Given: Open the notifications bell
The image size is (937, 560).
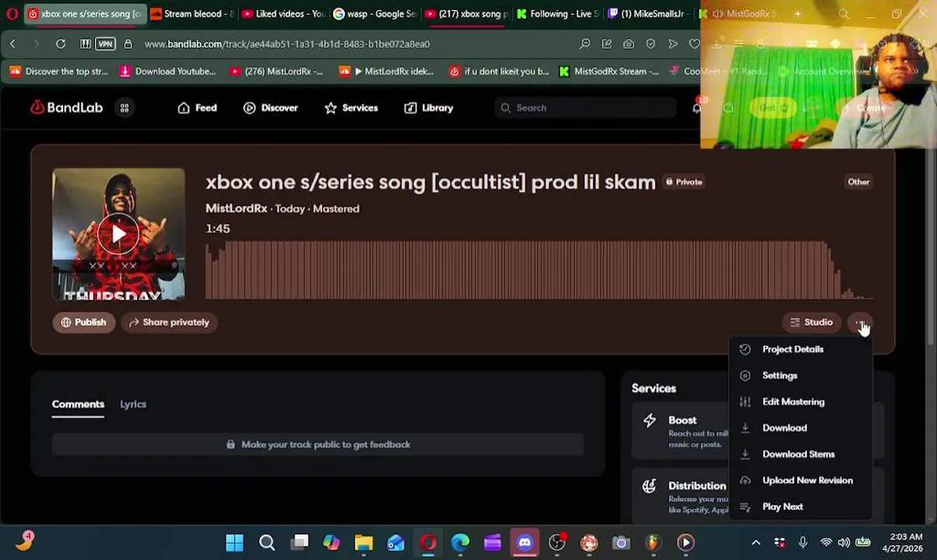Looking at the screenshot, I should pos(697,108).
